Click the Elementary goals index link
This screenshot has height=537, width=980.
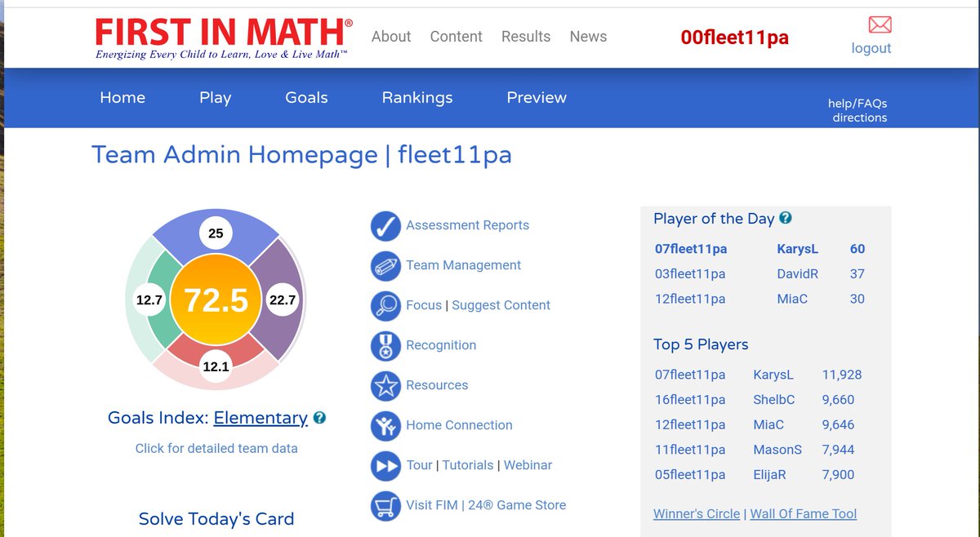pyautogui.click(x=261, y=419)
